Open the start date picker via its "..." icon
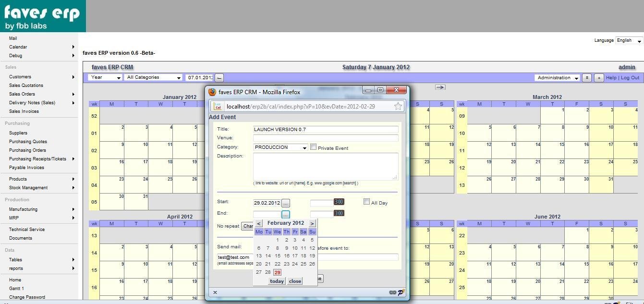 286,202
